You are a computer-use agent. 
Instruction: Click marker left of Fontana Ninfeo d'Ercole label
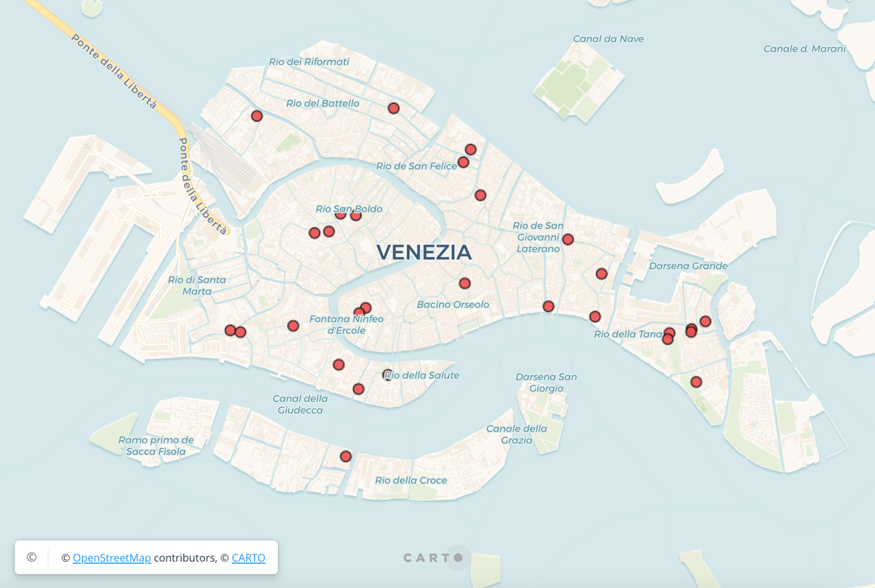coord(293,326)
